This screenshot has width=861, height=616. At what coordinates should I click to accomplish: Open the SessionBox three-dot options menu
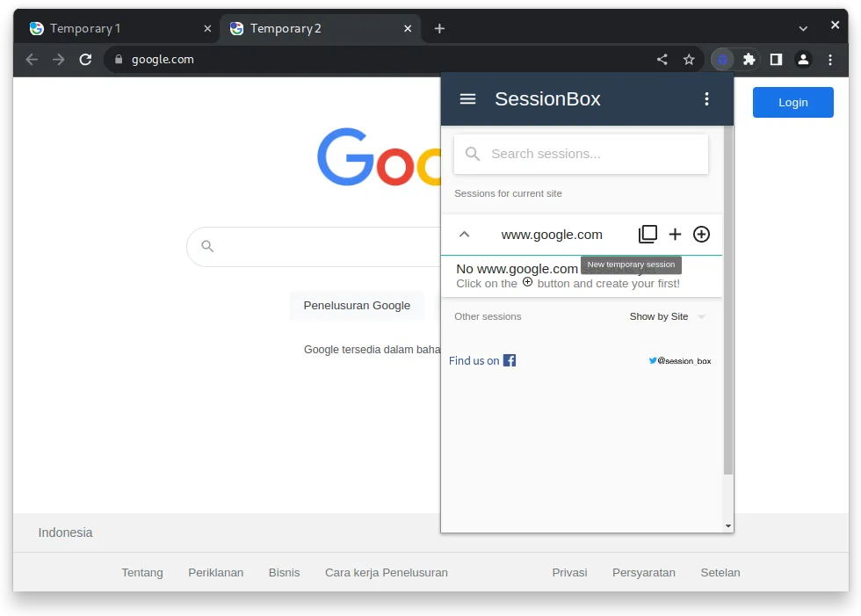coord(706,98)
